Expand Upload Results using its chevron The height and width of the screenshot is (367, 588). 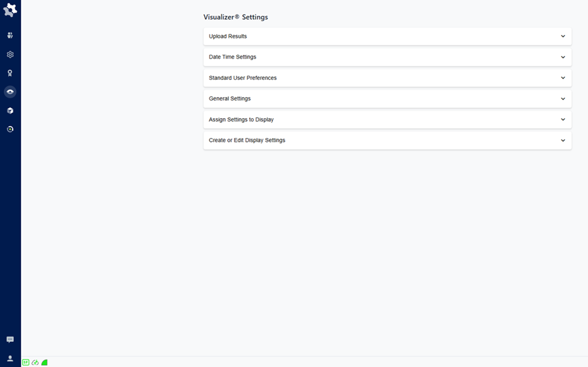(x=563, y=36)
